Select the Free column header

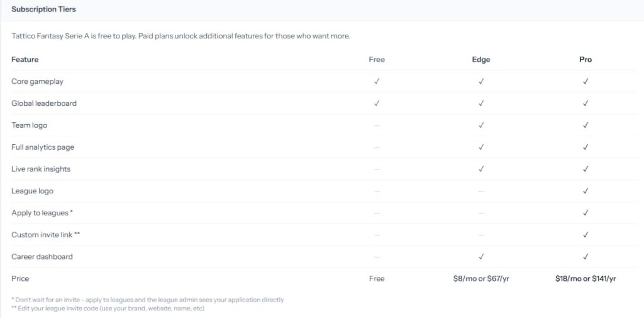pyautogui.click(x=377, y=60)
